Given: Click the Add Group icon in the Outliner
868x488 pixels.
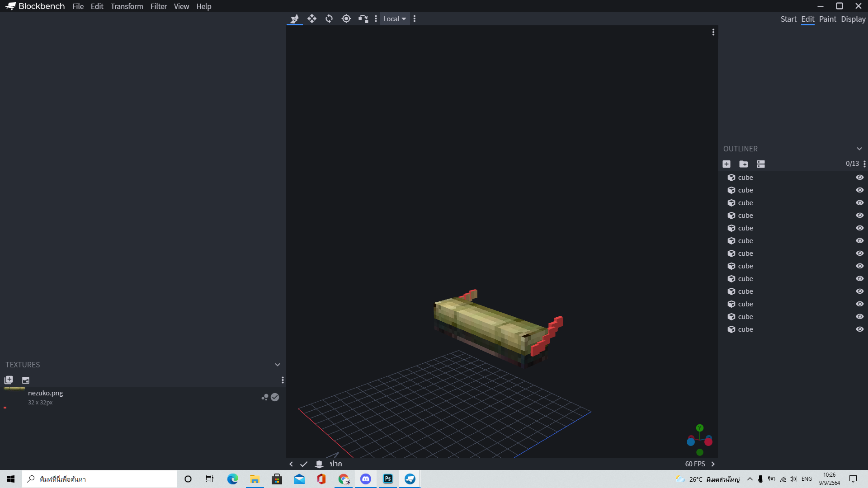Looking at the screenshot, I should [744, 164].
